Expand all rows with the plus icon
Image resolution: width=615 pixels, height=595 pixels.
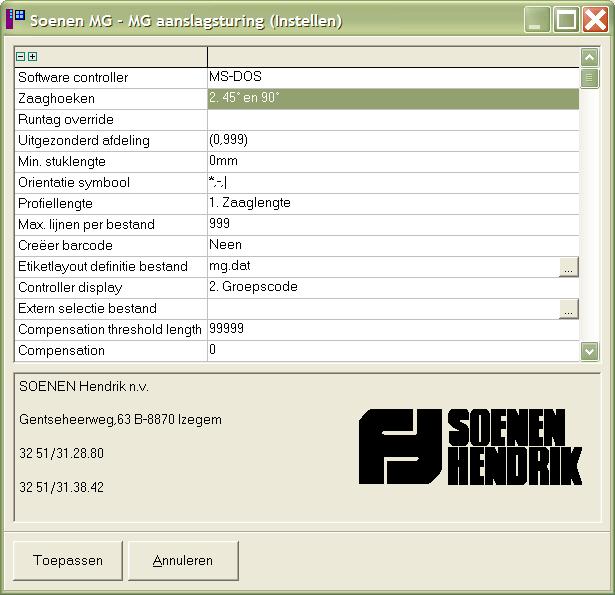coord(33,56)
